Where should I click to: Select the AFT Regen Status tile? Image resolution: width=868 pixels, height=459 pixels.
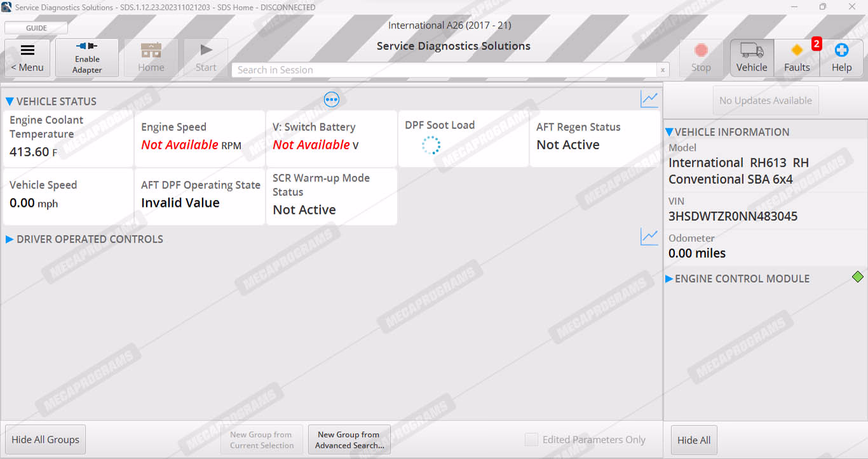coord(595,139)
